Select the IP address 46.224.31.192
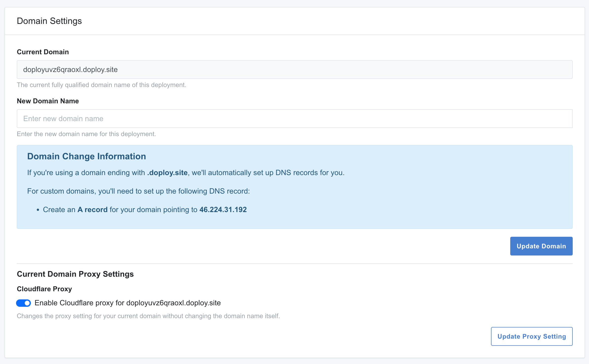 pyautogui.click(x=223, y=209)
